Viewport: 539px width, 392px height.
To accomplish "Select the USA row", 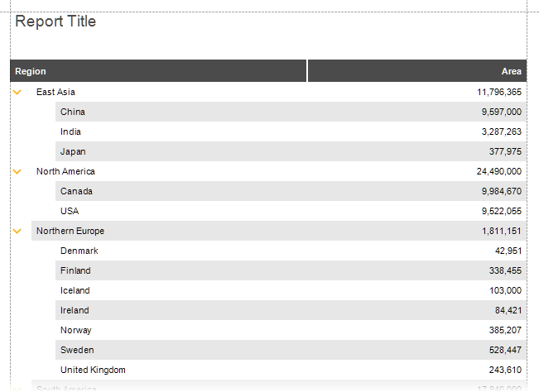I will pyautogui.click(x=291, y=211).
